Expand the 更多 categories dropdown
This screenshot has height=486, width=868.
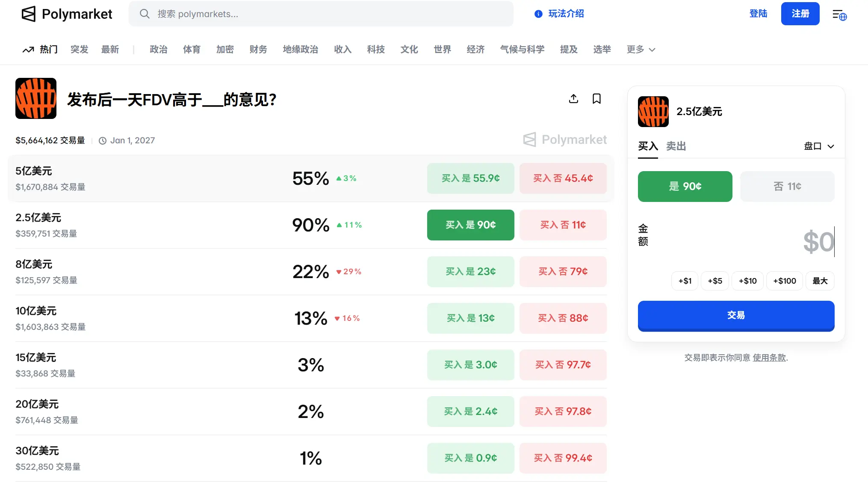pos(641,50)
